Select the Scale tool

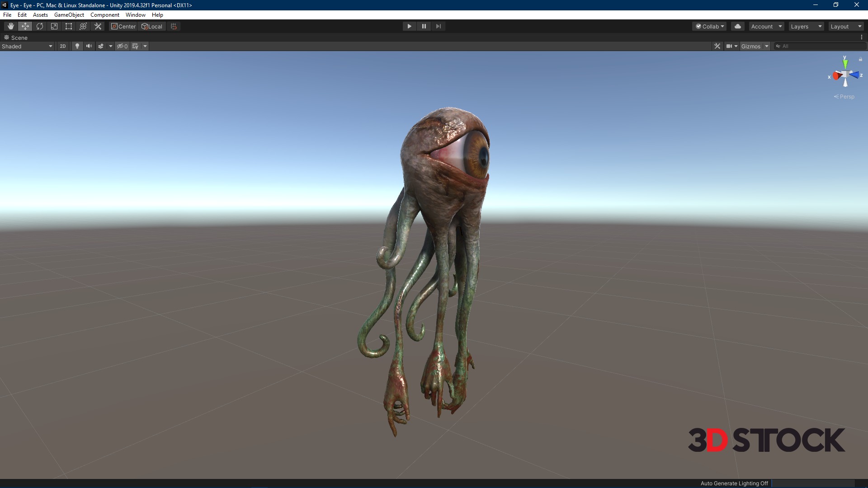pyautogui.click(x=54, y=26)
